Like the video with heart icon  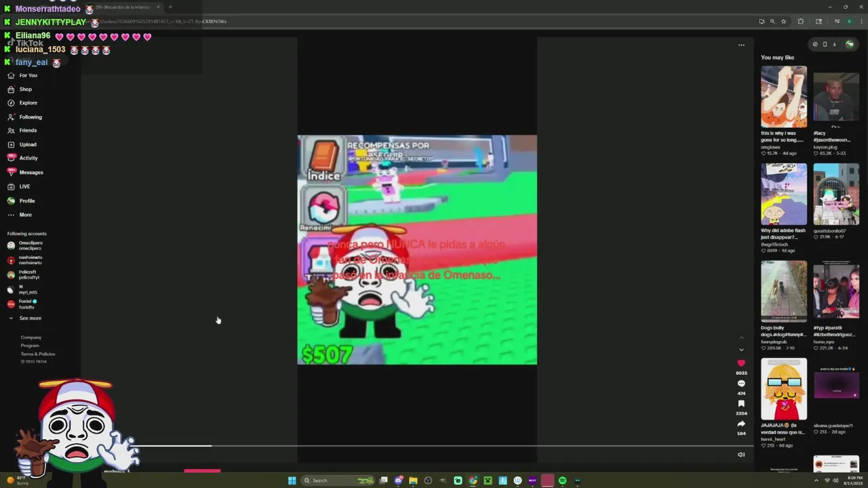point(741,363)
